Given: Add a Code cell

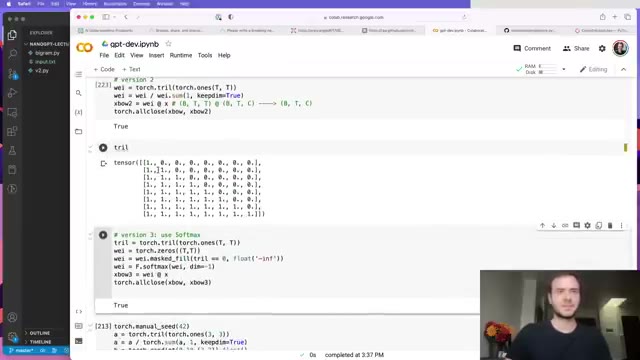Looking at the screenshot, I should click(x=104, y=69).
